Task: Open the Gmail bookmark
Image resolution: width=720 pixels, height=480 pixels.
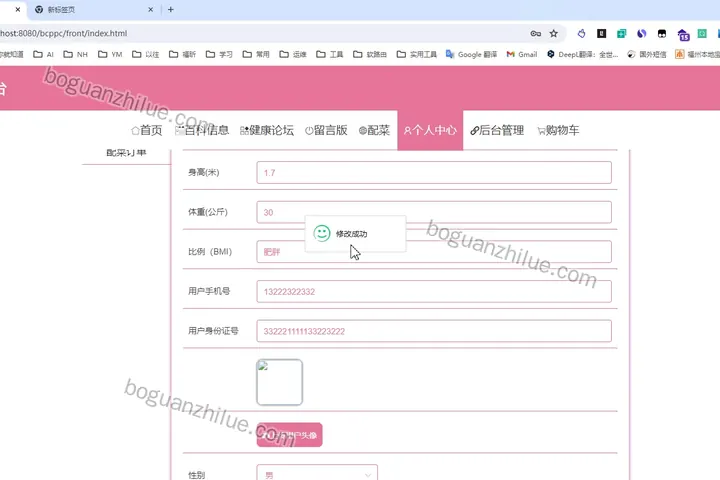Action: pyautogui.click(x=522, y=54)
